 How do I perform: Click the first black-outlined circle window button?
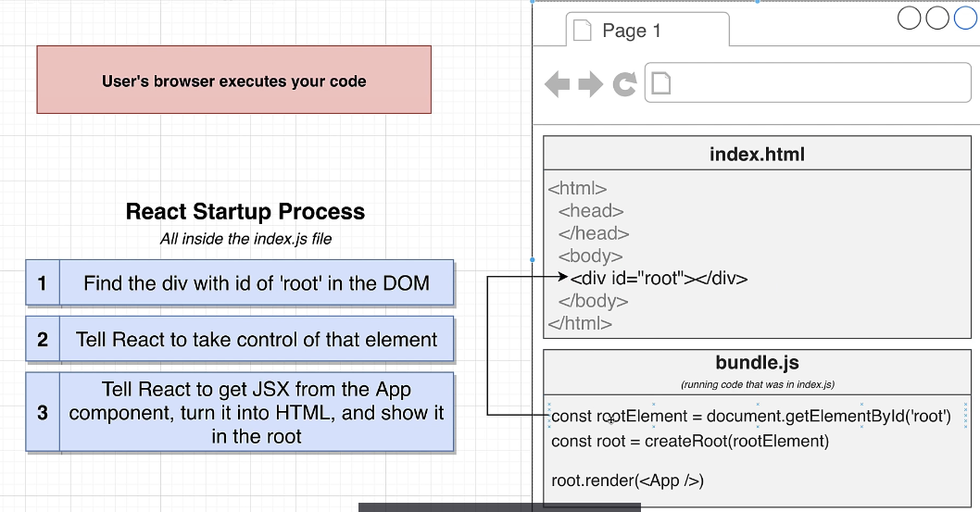(910, 19)
